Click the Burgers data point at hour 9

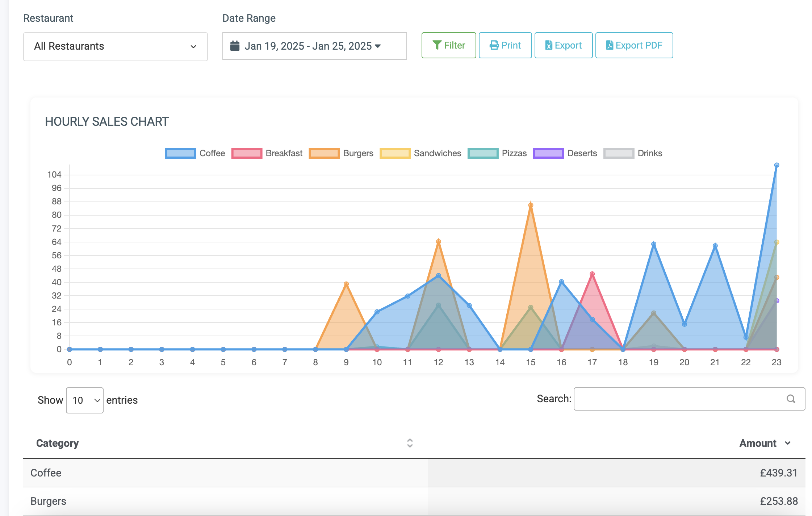(346, 284)
